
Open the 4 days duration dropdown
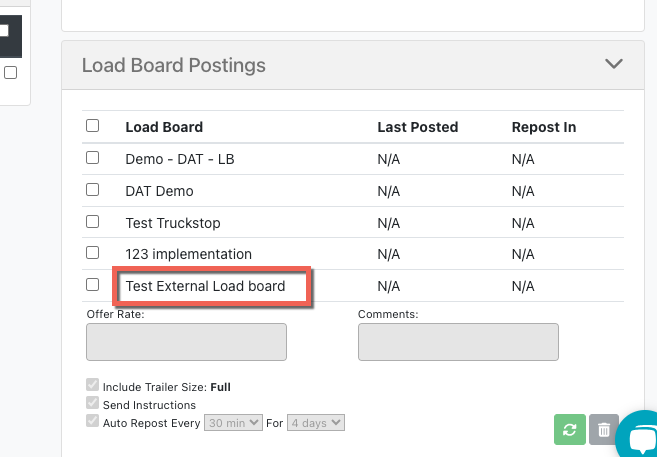tap(316, 423)
